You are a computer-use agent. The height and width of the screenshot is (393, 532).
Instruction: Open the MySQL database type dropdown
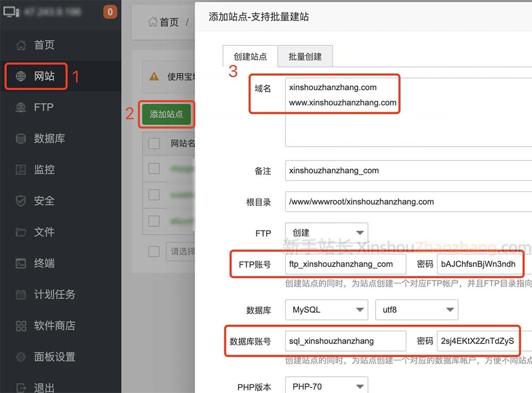pyautogui.click(x=326, y=310)
